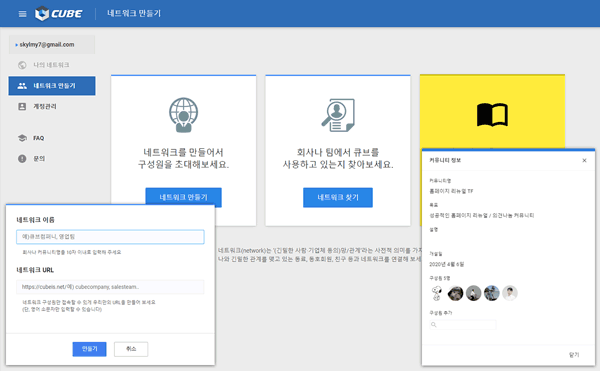Viewport: 600px width, 371px height.
Task: Click the 네트워크 이름 label in dialog
Action: click(36, 220)
